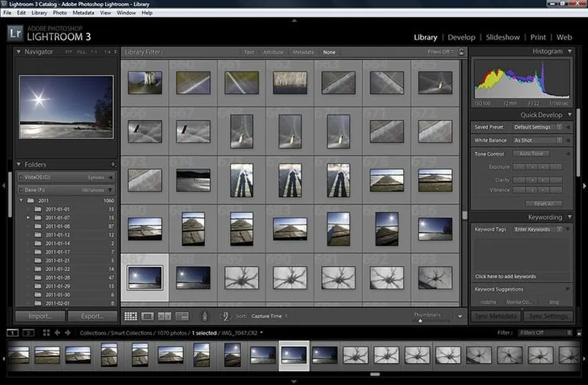Screen dimensions: 588x385
Task: Open the White Balance As Shot dropdown
Action: click(537, 140)
